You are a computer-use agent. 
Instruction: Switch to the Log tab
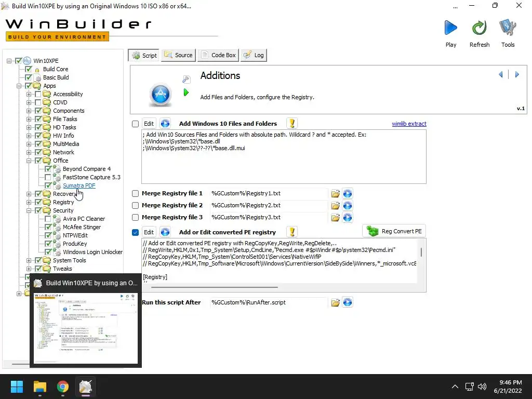[x=254, y=55]
